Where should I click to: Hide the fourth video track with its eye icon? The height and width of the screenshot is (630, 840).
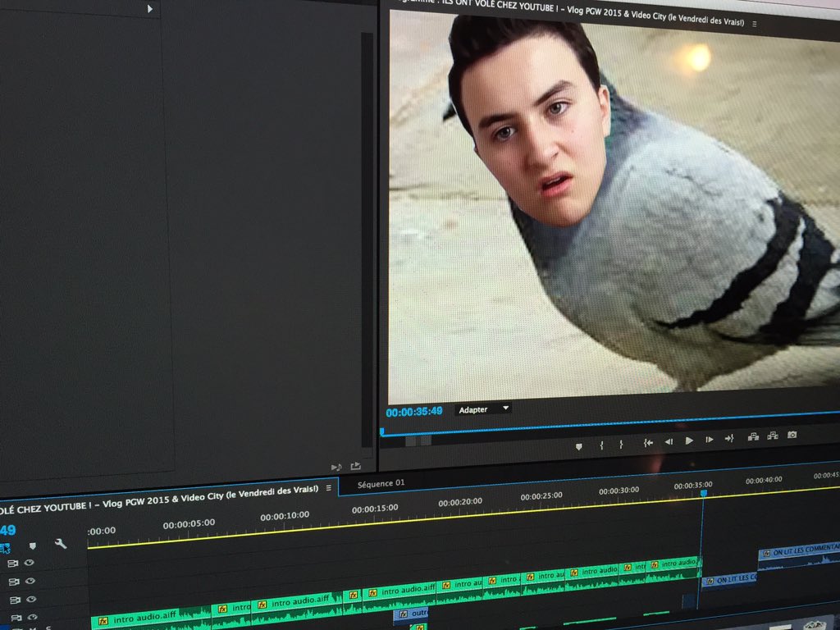[x=32, y=617]
